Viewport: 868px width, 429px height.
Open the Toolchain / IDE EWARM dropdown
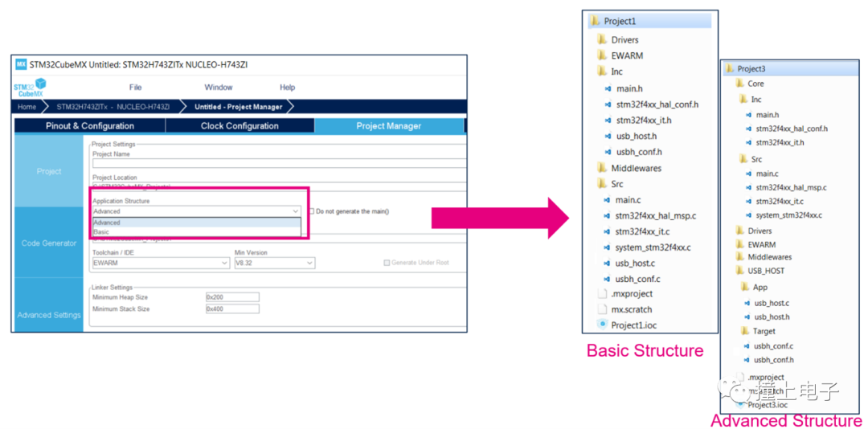(x=161, y=263)
